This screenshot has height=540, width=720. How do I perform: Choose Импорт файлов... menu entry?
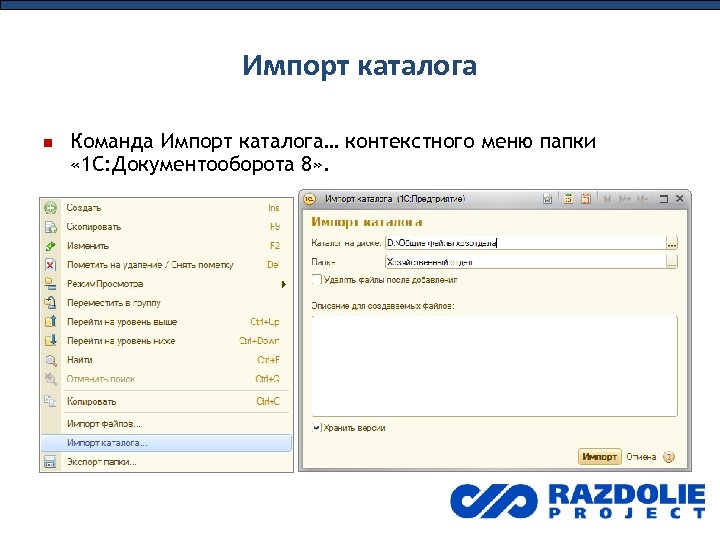[167, 424]
